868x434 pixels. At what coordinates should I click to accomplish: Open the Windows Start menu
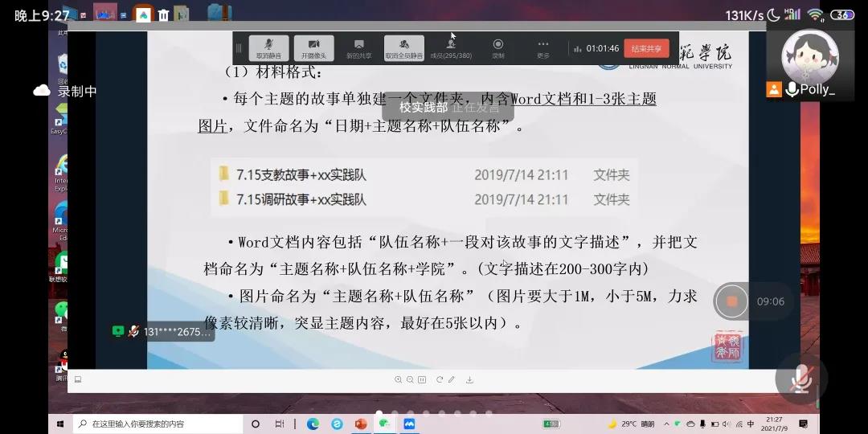click(x=60, y=424)
